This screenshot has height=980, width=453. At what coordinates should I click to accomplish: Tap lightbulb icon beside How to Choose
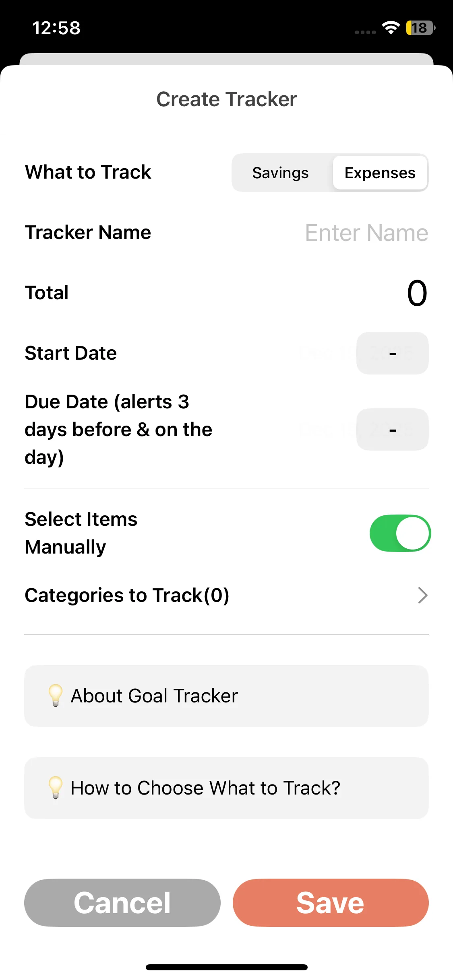tap(56, 788)
